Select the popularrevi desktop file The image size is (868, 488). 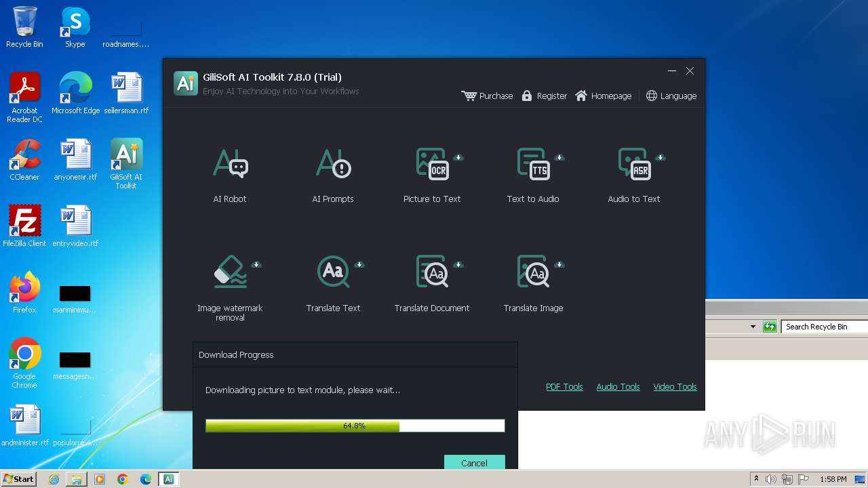click(x=75, y=432)
